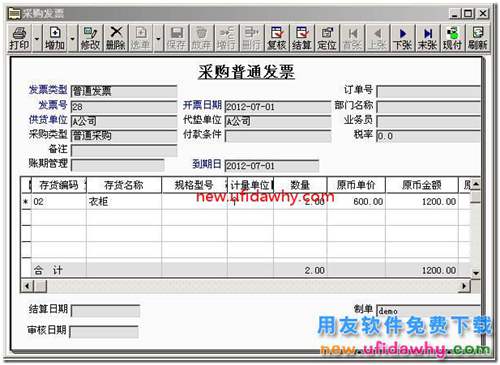Select the unit price cell 600.00
500x365 pixels.
(356, 202)
